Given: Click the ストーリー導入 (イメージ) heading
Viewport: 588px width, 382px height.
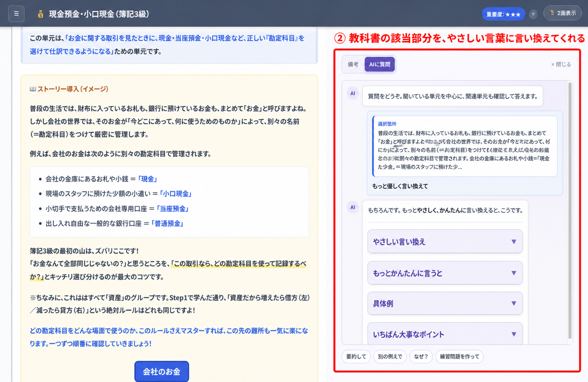Looking at the screenshot, I should (73, 89).
